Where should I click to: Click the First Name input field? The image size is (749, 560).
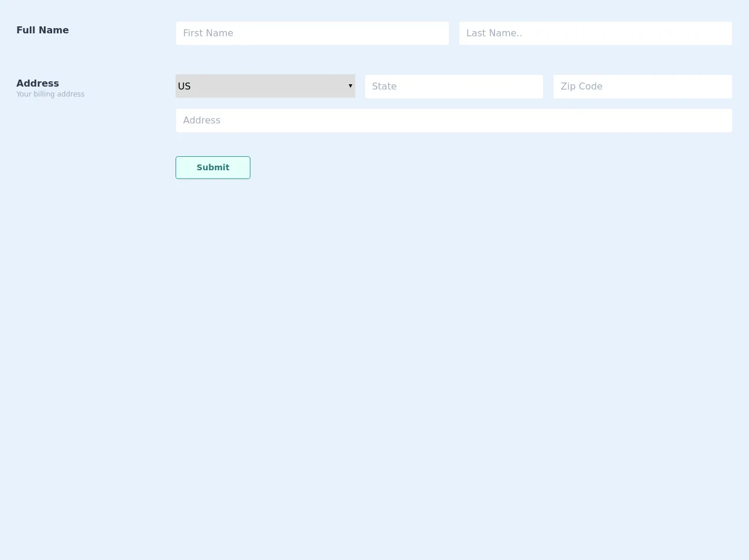point(312,33)
